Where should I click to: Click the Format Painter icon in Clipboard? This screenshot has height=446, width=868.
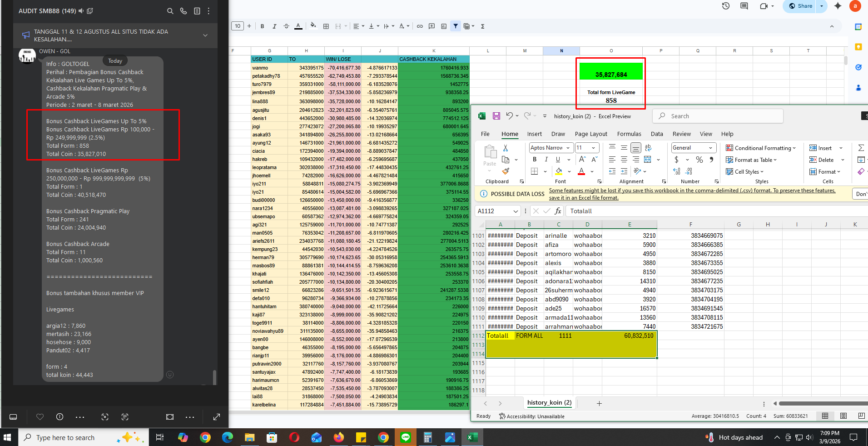tap(506, 171)
